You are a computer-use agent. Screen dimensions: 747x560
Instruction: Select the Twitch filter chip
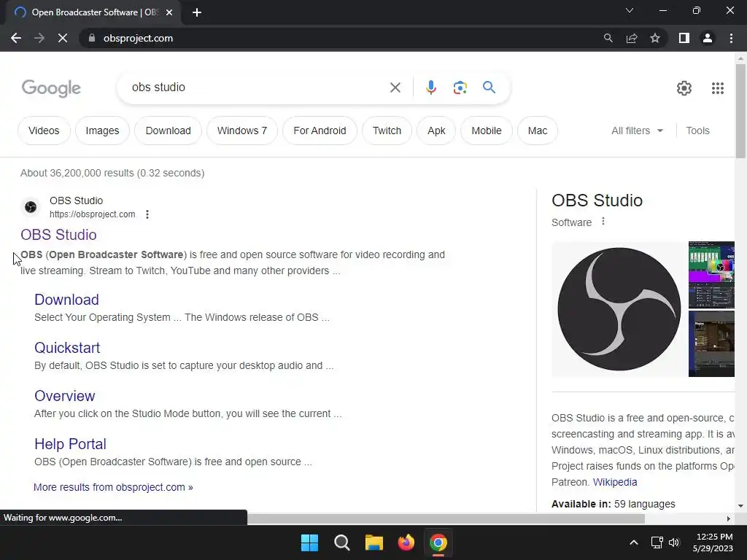[387, 131]
